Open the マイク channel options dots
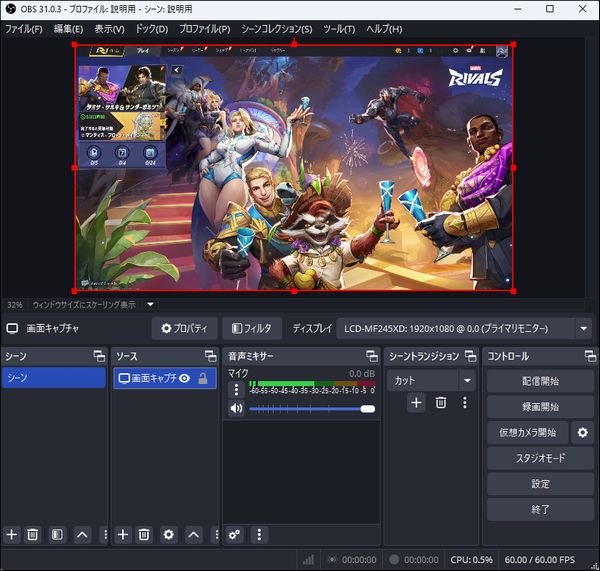This screenshot has width=600, height=571. coord(236,390)
